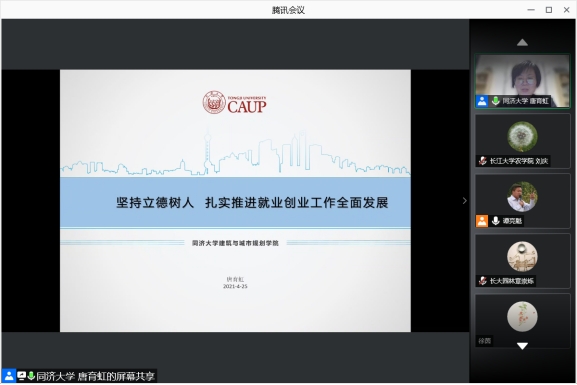Click the orange user icon on 谭亮魁's tile
Viewport: 577px width, 385px height.
482,221
